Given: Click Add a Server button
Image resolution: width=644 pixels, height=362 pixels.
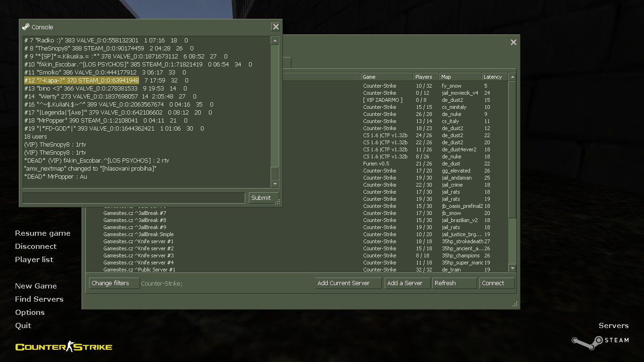Looking at the screenshot, I should point(407,283).
